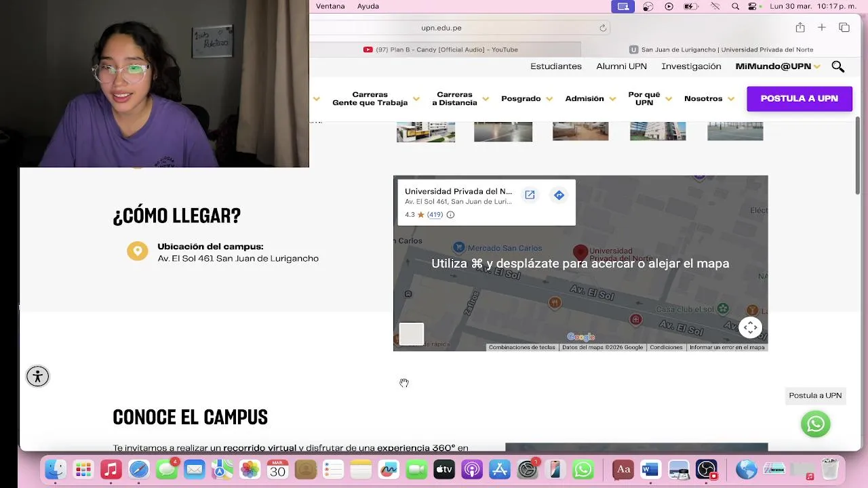
Task: Expand the Carreras a Distancia menu
Action: (x=460, y=99)
